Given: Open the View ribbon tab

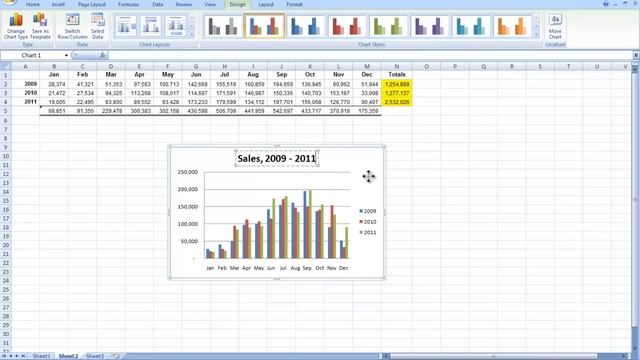Looking at the screenshot, I should point(210,4).
